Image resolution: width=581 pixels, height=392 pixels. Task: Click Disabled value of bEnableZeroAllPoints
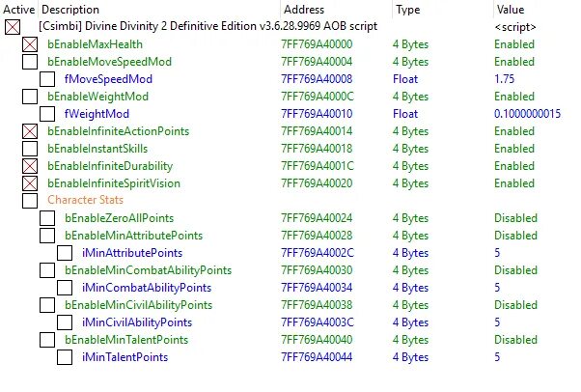tap(515, 218)
